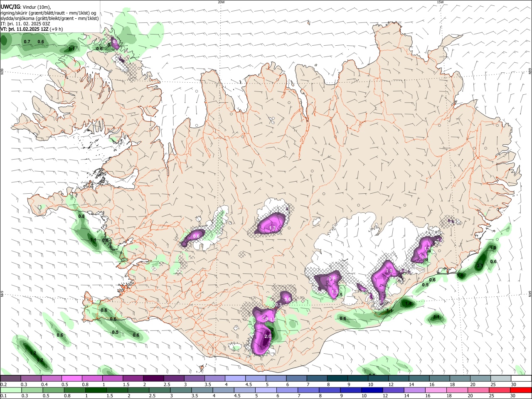Click the '2.1' rainfall value on the map
532x399 pixels.
click(479, 266)
